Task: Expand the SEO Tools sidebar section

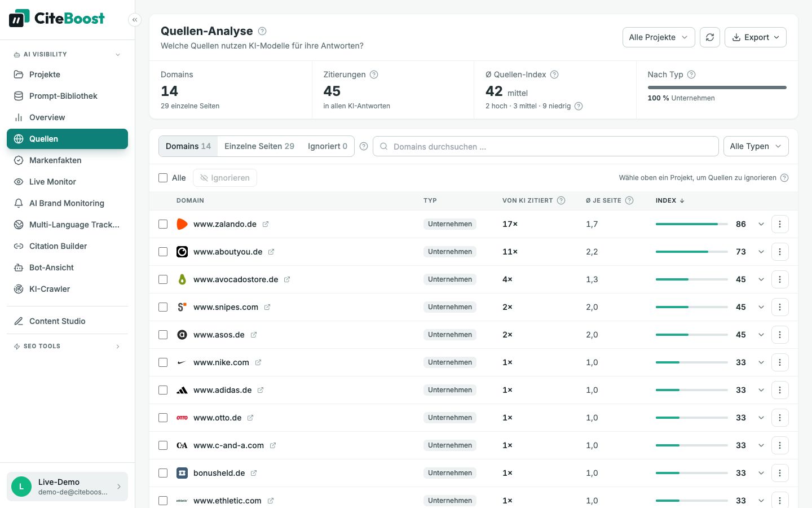Action: [67, 346]
